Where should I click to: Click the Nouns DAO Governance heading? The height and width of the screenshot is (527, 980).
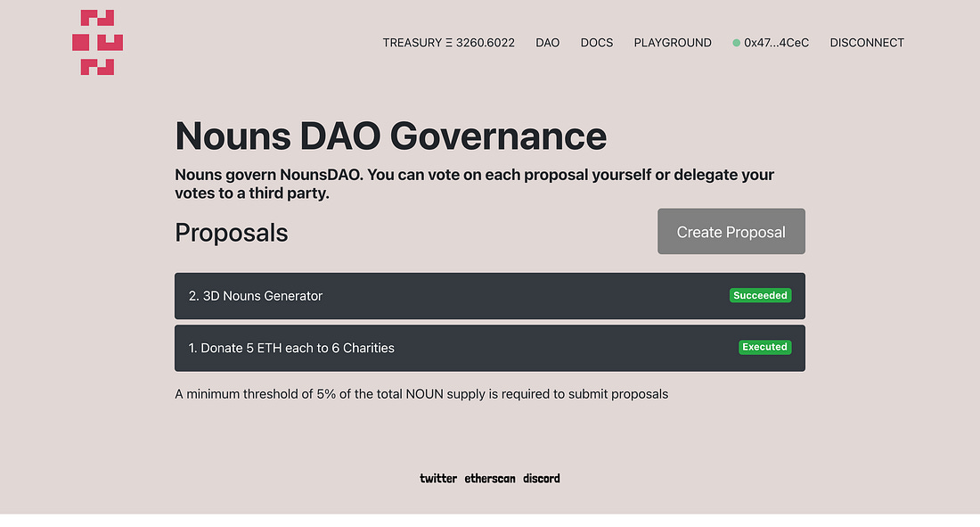[x=390, y=136]
